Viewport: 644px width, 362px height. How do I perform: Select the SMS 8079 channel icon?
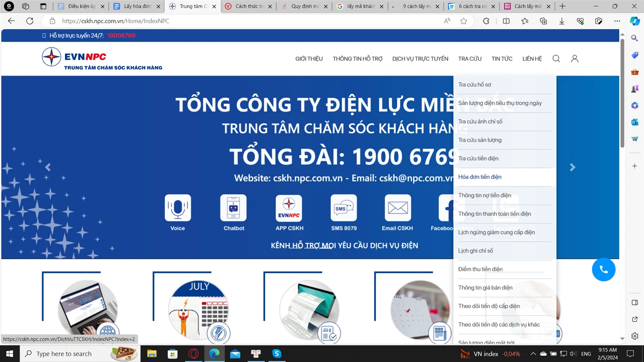pos(344,208)
